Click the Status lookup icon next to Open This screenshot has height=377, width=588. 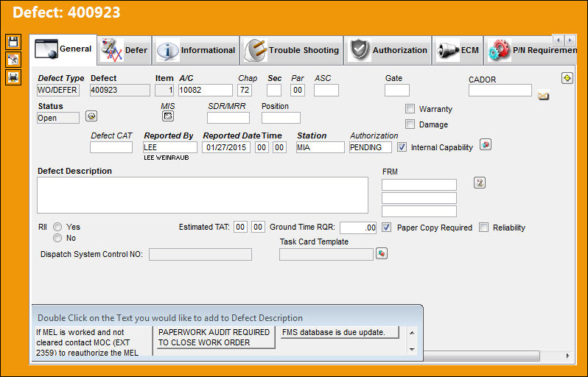click(x=91, y=116)
